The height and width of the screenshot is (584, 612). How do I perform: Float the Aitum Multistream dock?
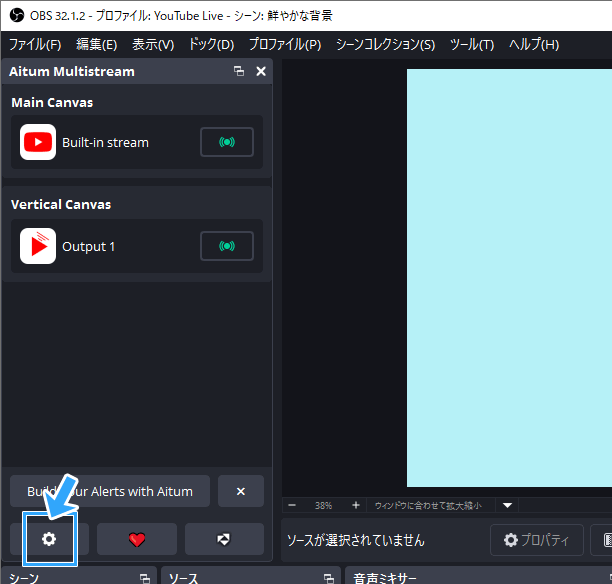tap(239, 71)
